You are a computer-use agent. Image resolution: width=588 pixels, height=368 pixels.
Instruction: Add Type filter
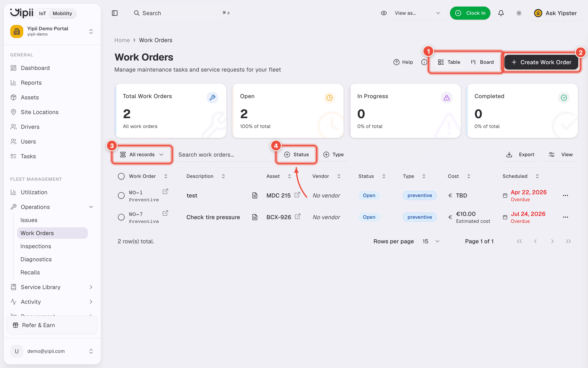tap(333, 155)
